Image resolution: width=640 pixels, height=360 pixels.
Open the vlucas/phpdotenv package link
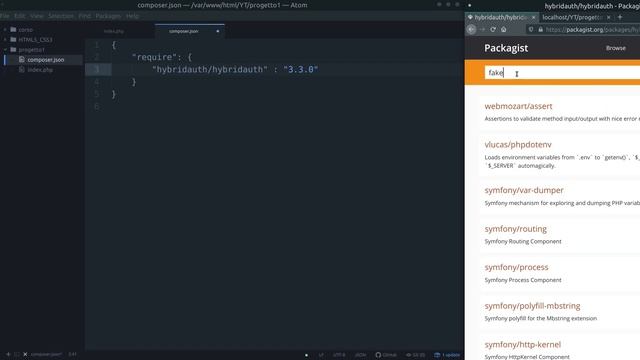(x=518, y=144)
